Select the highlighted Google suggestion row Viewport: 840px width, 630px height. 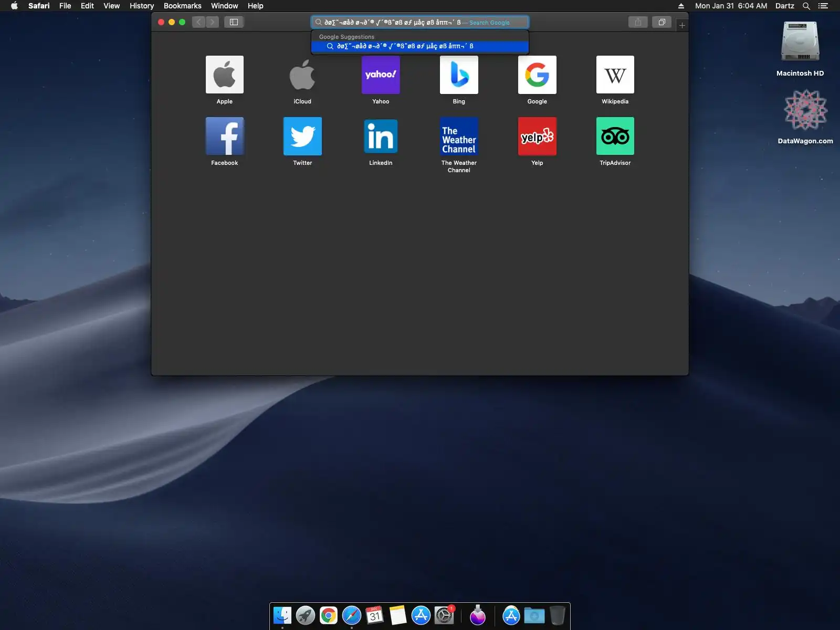click(420, 46)
